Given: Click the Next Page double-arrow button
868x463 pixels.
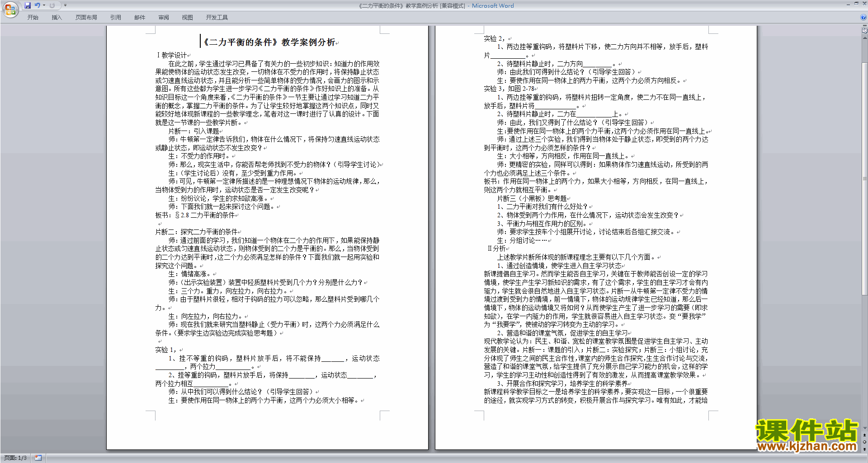Looking at the screenshot, I should click(865, 449).
